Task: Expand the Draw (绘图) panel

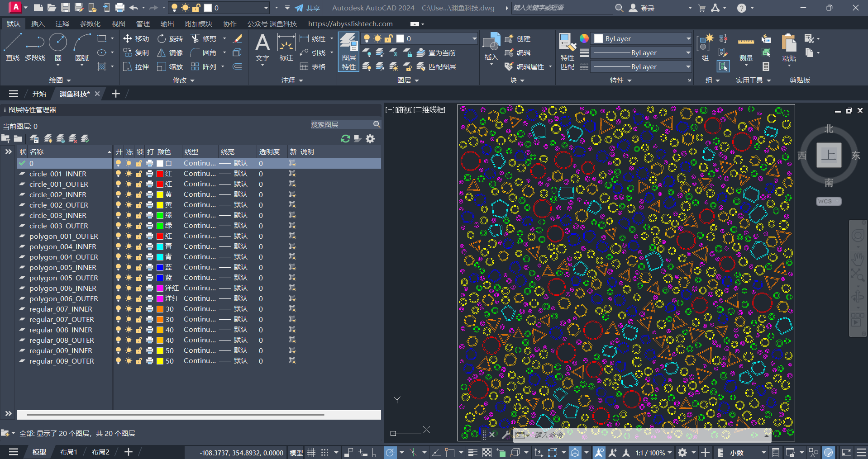Action: coord(60,80)
